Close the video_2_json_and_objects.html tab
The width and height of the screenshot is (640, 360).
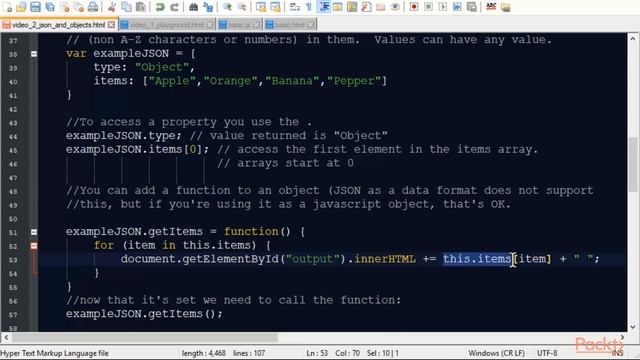click(111, 25)
